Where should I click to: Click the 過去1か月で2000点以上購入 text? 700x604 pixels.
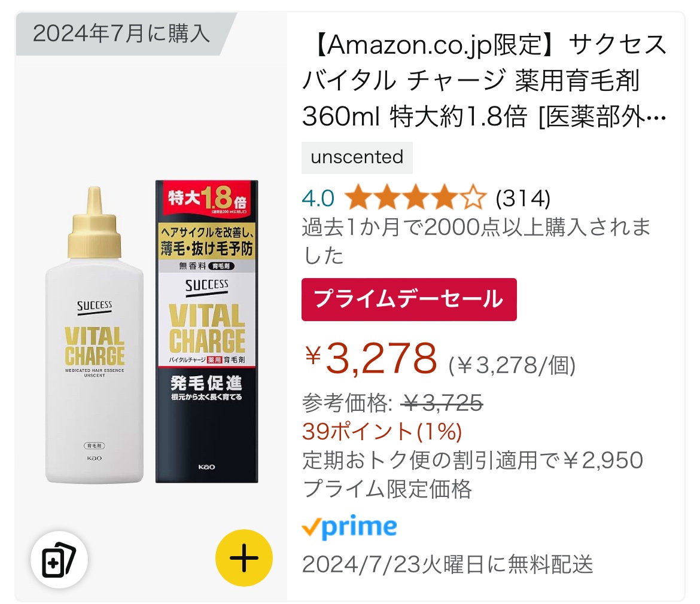(x=476, y=241)
